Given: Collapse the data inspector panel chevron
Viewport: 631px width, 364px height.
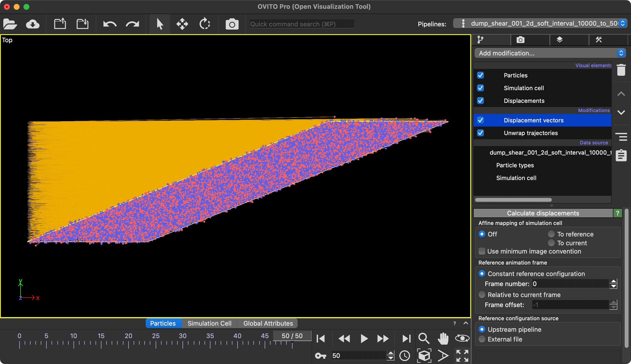Looking at the screenshot, I should (x=466, y=323).
